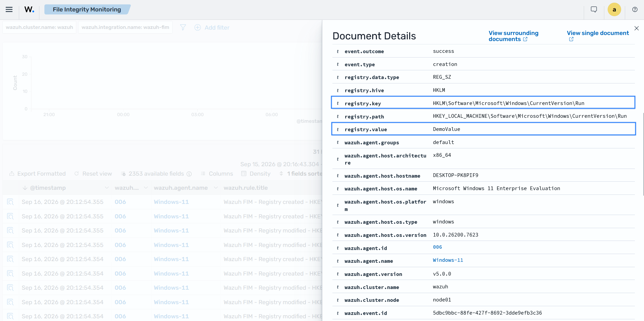Viewport: 644px width, 321px height.
Task: Click the wazuh.cluster.name: wazuh filter pill
Action: (x=39, y=27)
